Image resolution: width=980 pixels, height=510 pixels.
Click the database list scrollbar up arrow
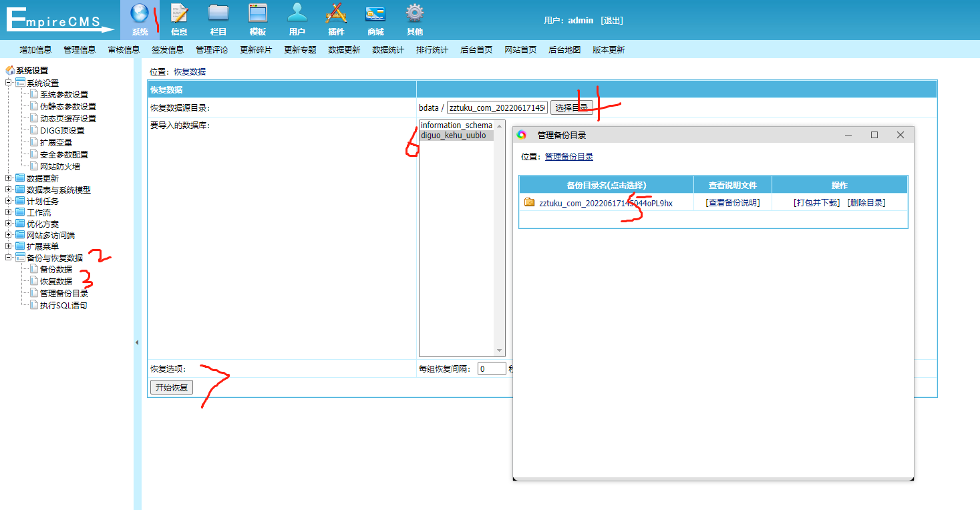499,125
